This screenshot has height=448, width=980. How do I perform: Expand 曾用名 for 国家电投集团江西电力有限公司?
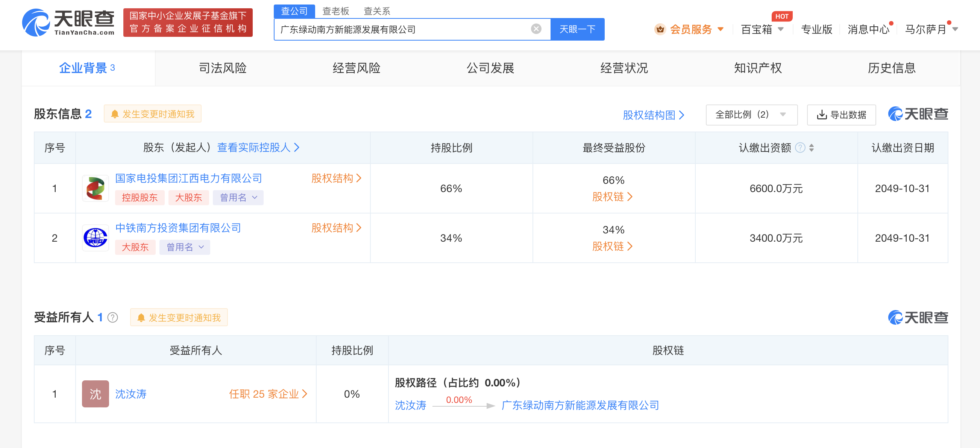(238, 197)
